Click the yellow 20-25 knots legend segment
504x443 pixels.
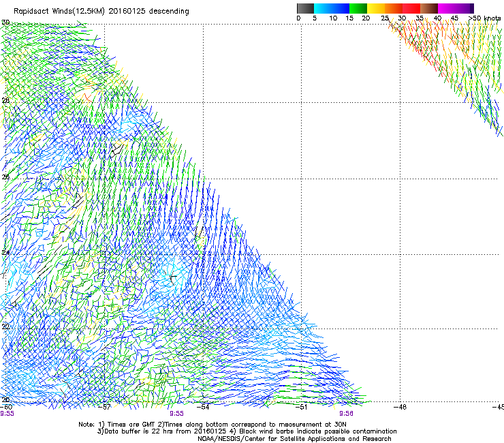coord(376,8)
